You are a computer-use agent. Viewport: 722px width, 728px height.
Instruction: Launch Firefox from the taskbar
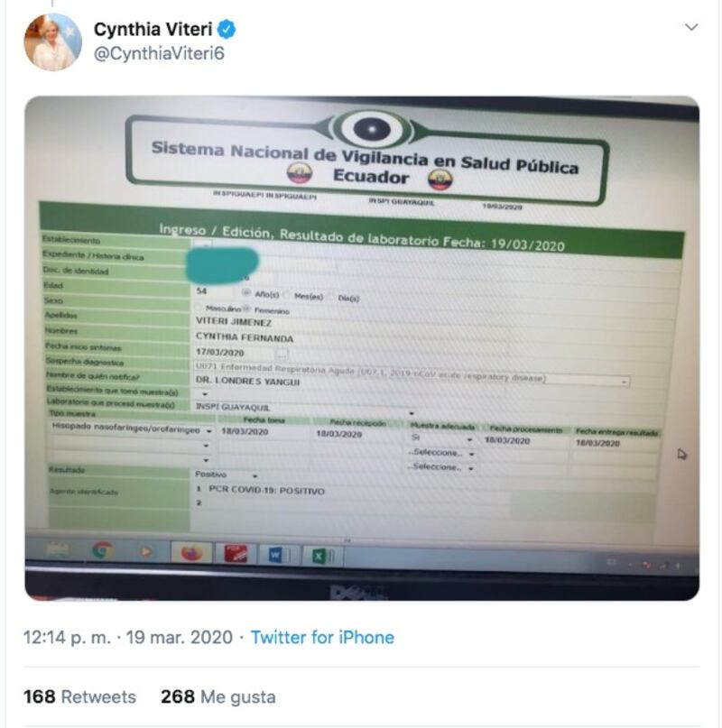tap(192, 553)
